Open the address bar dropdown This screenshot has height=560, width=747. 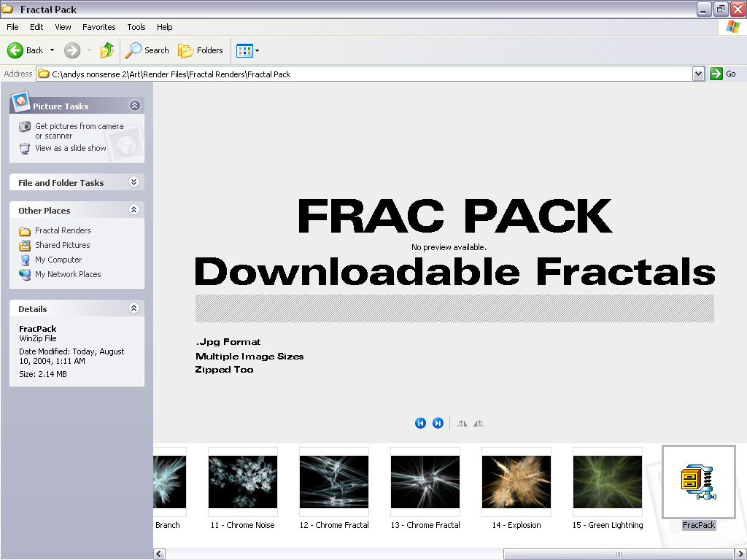[698, 74]
